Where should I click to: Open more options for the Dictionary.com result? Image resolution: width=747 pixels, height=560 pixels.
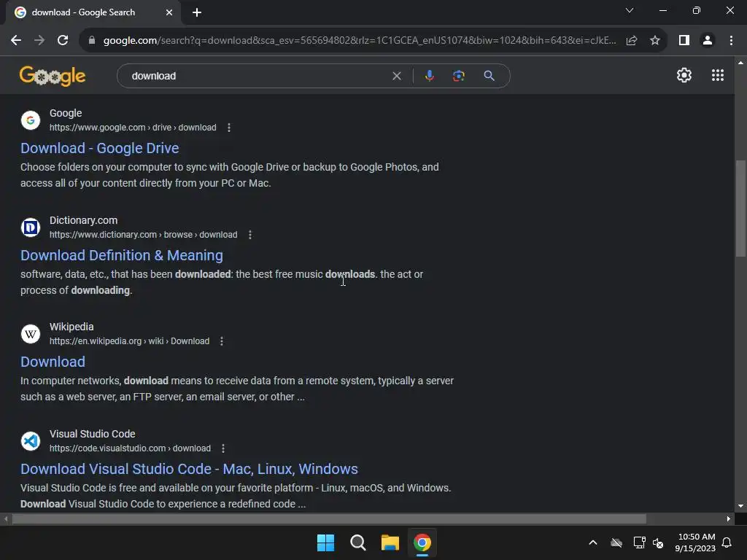pos(250,235)
